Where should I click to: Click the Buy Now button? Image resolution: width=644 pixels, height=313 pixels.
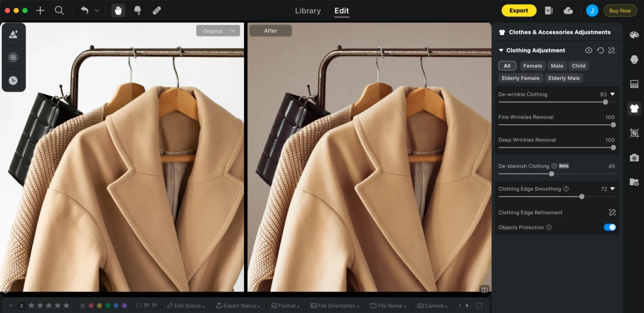tap(620, 11)
